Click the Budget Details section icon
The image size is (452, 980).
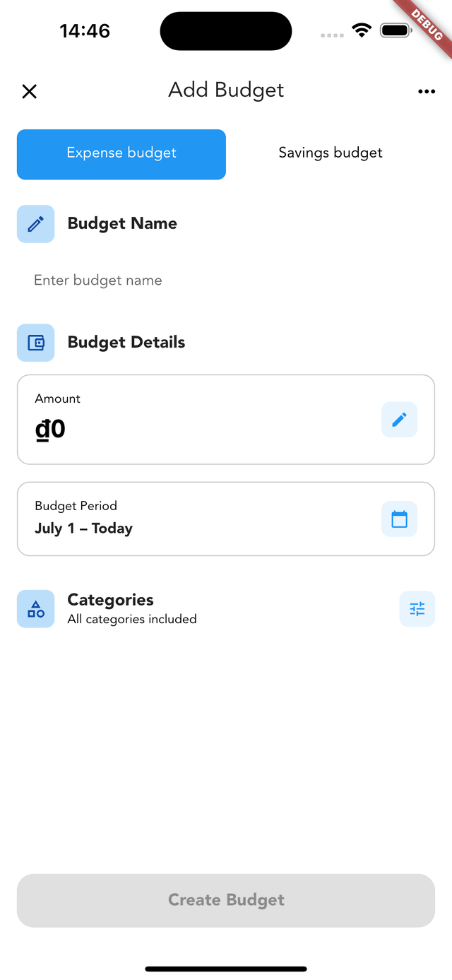(x=35, y=342)
